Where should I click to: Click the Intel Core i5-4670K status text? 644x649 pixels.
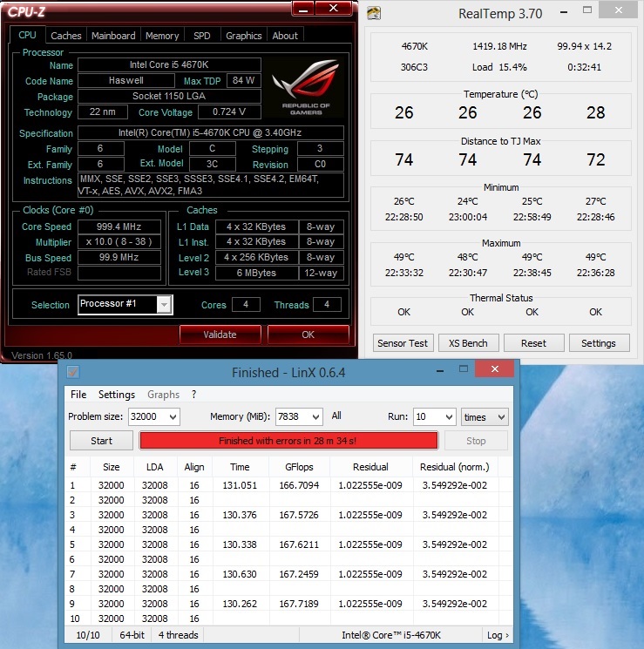click(x=391, y=635)
